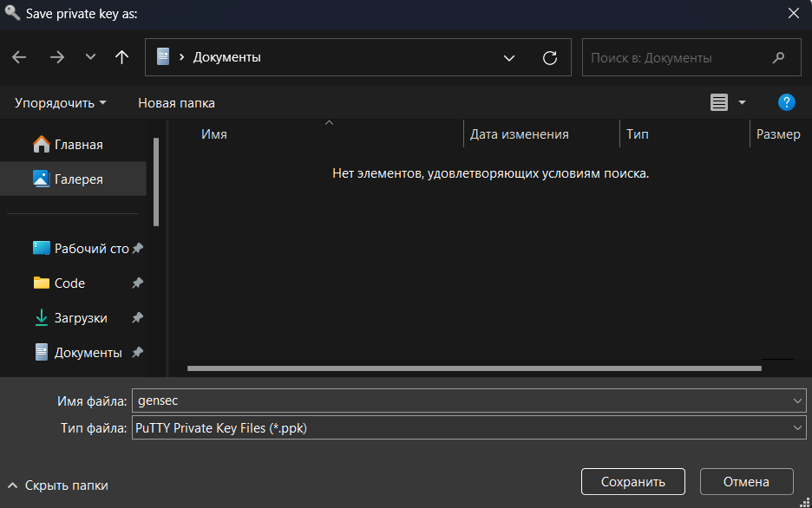Expand the address bar history dropdown
Screen dimensions: 812x508
(x=509, y=58)
